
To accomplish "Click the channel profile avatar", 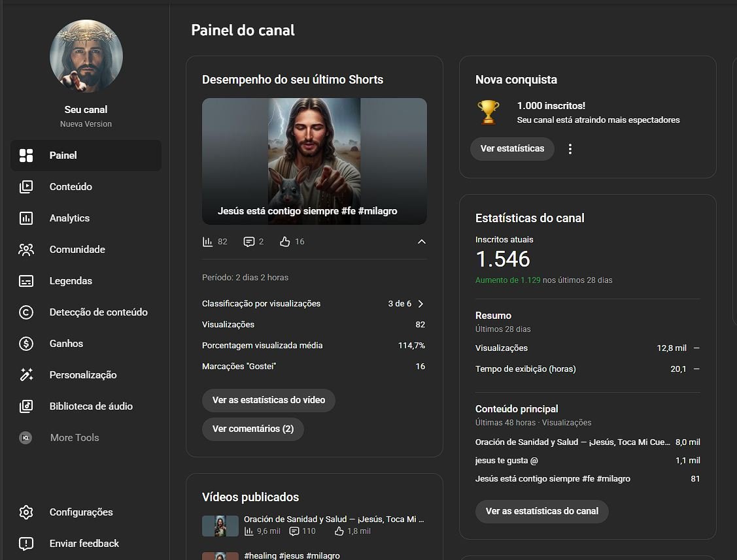I will pyautogui.click(x=86, y=56).
